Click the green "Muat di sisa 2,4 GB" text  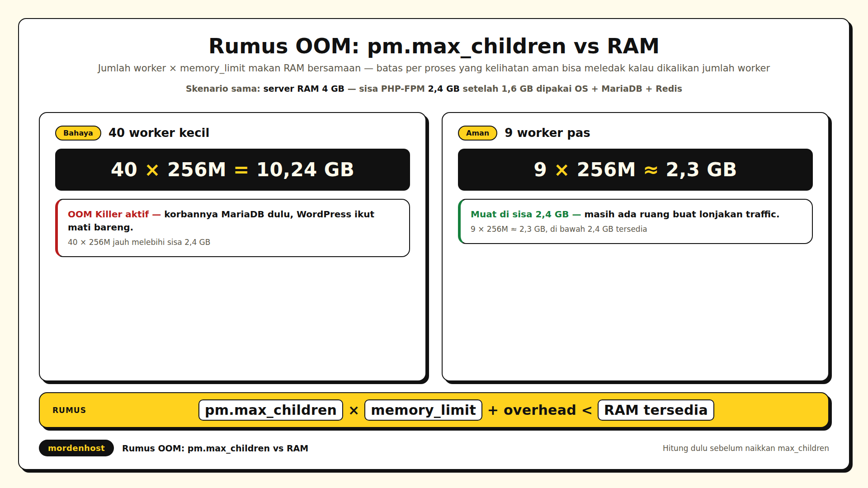(520, 214)
